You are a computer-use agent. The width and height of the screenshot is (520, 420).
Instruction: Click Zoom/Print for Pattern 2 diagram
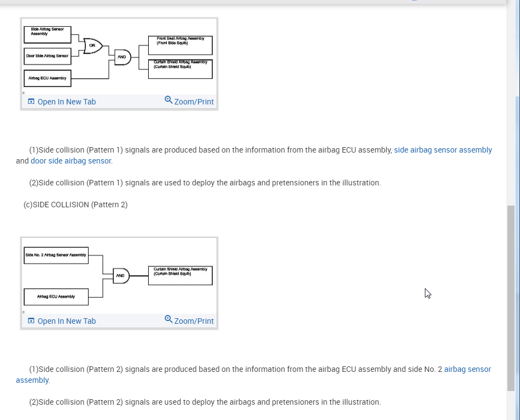[189, 320]
